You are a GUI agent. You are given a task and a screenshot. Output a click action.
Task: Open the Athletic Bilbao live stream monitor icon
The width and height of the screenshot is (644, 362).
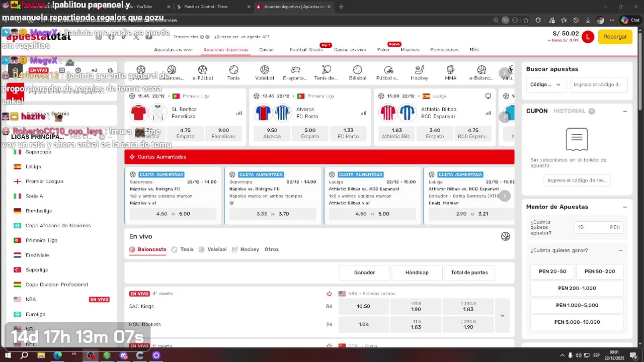click(488, 96)
